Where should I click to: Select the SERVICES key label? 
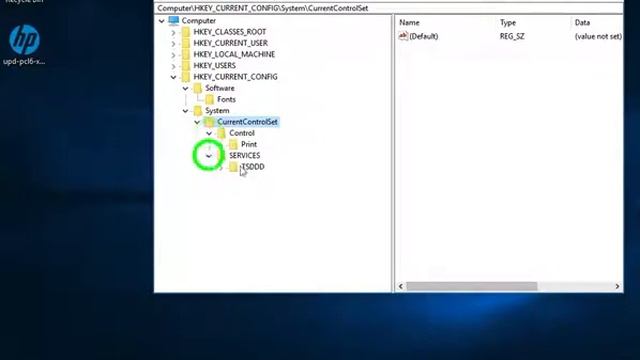pos(244,155)
